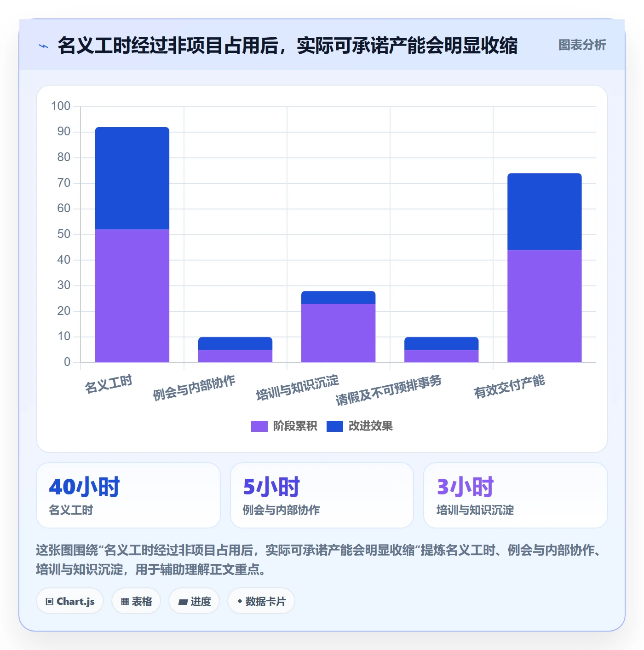Click the purple segment of the 例会与内部协作 bar
The image size is (644, 650).
[x=235, y=356]
